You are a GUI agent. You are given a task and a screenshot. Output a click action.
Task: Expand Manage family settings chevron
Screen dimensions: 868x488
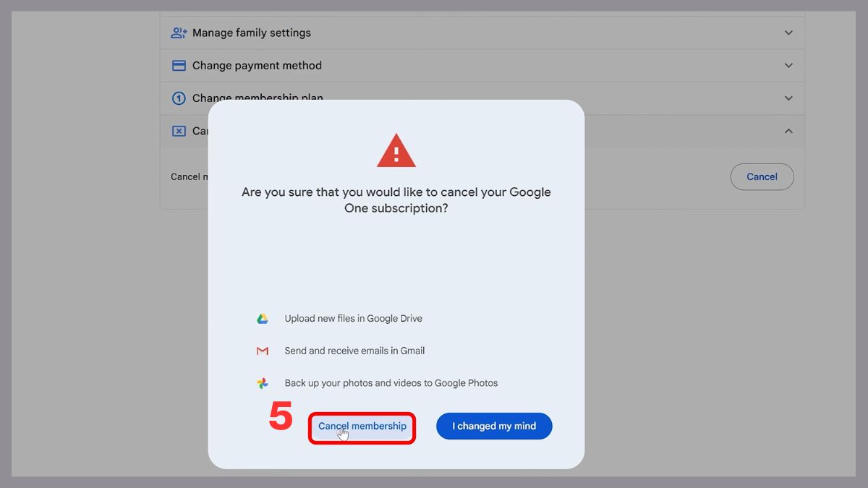(x=788, y=33)
